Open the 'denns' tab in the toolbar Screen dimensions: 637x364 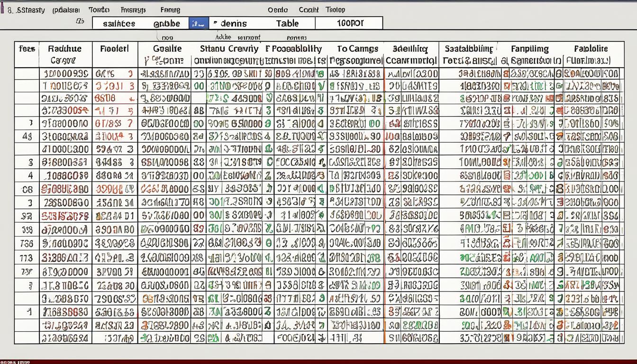click(233, 23)
